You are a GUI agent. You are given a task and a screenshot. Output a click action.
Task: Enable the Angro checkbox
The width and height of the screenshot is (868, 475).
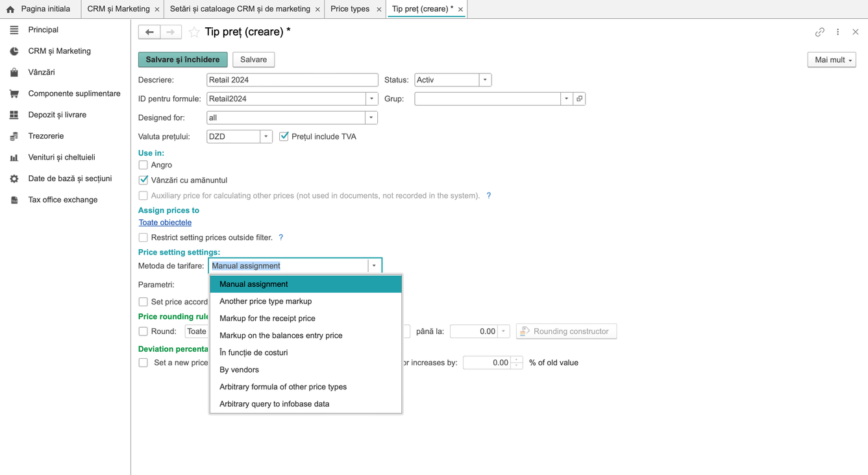[x=143, y=165]
